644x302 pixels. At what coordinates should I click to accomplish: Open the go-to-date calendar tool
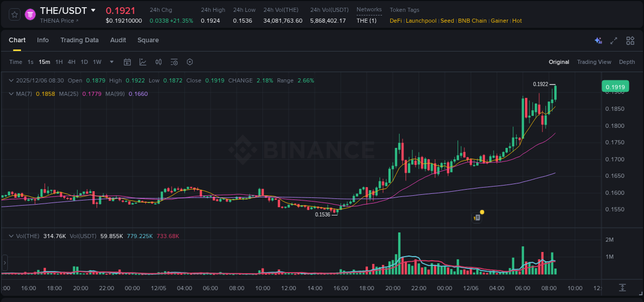click(127, 62)
